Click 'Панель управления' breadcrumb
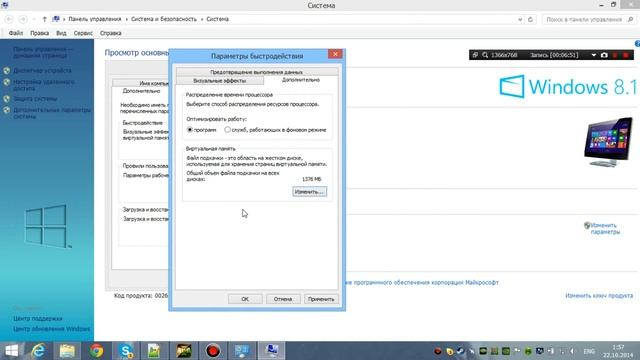 pos(95,19)
